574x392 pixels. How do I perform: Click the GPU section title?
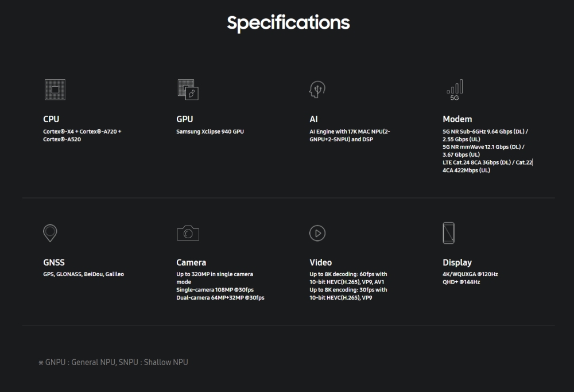pos(184,119)
